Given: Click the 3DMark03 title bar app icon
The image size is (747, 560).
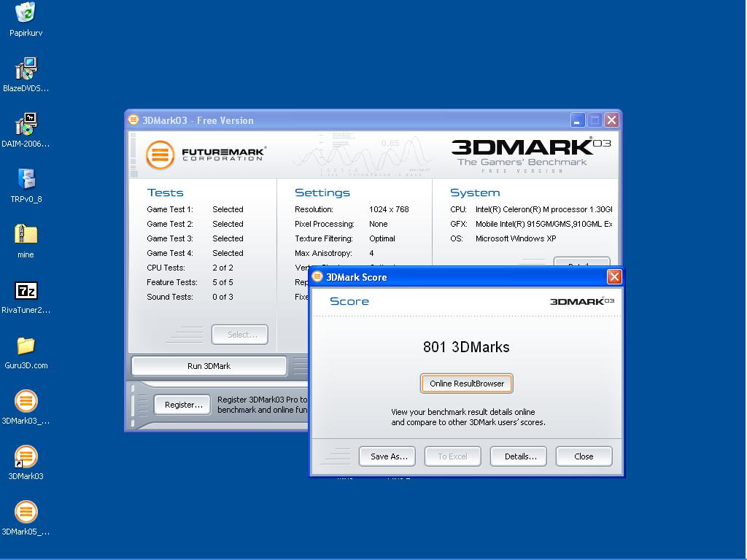Looking at the screenshot, I should [x=134, y=120].
